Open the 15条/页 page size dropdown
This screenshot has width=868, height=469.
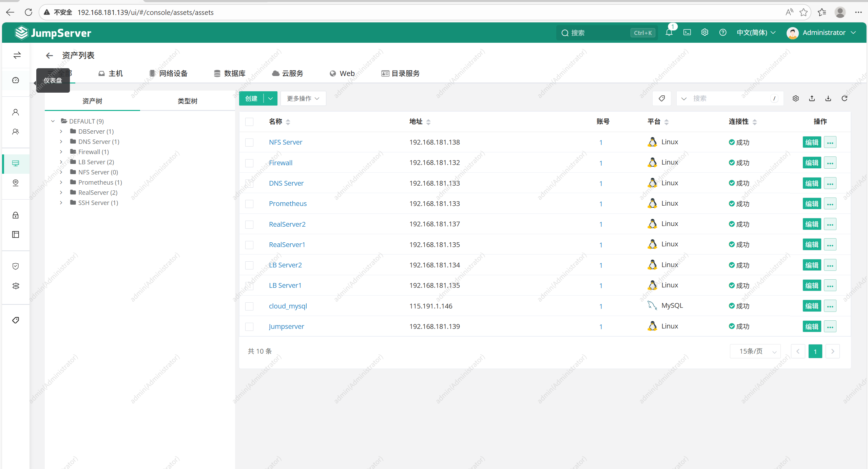pos(755,351)
